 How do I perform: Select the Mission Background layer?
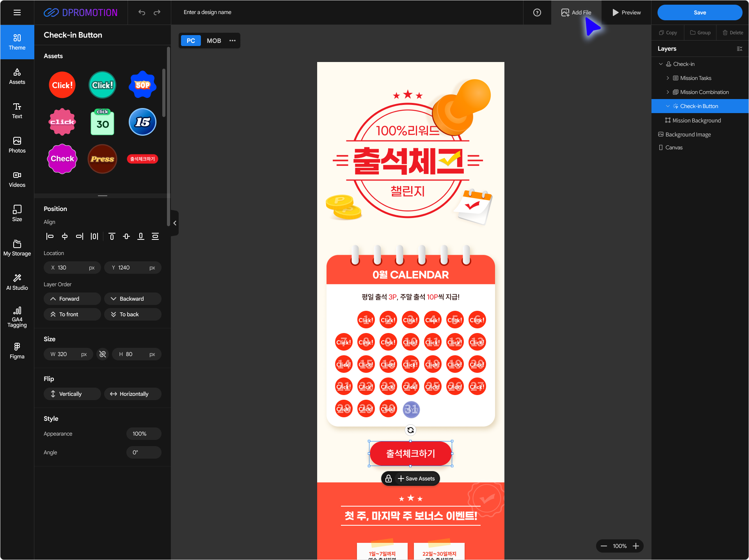pos(700,121)
